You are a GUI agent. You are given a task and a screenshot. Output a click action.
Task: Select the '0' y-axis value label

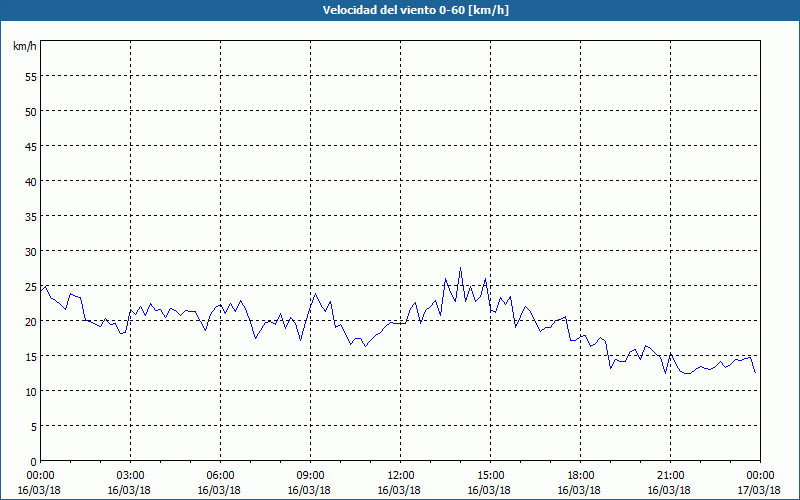pos(34,462)
